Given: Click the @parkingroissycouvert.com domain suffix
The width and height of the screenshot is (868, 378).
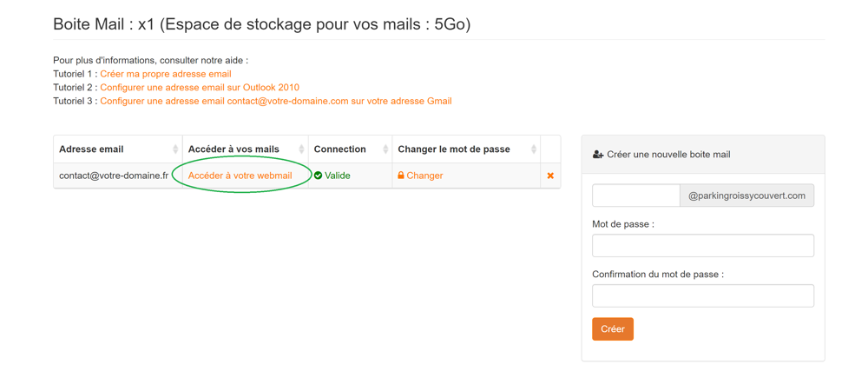Looking at the screenshot, I should click(x=746, y=196).
